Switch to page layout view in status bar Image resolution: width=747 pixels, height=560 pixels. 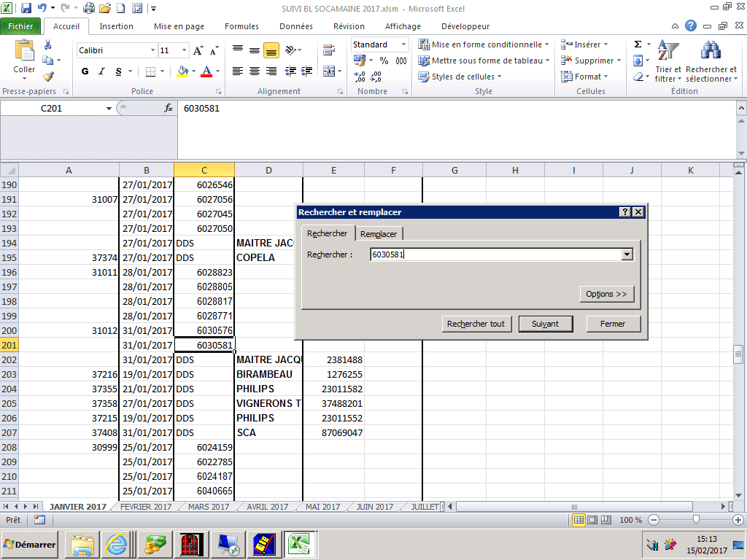592,520
